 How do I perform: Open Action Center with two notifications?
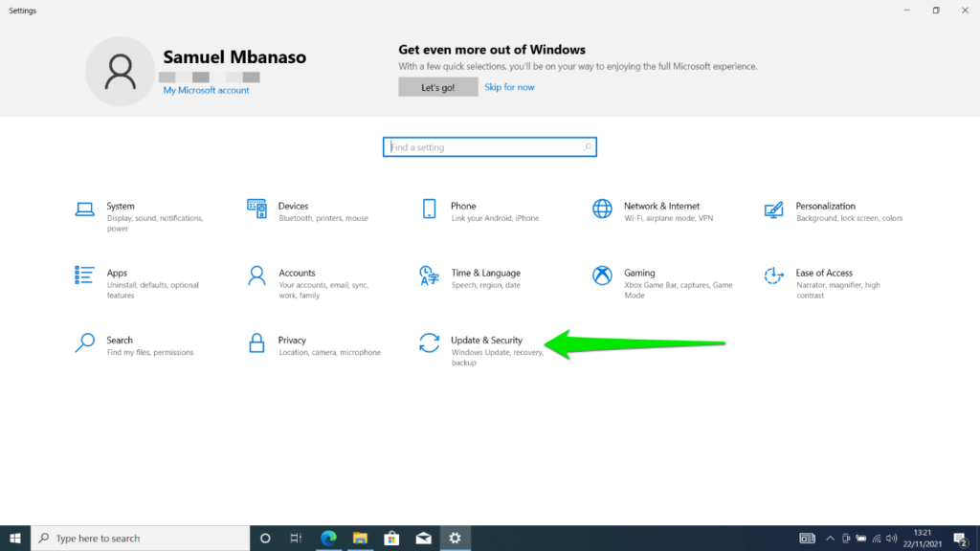[960, 538]
